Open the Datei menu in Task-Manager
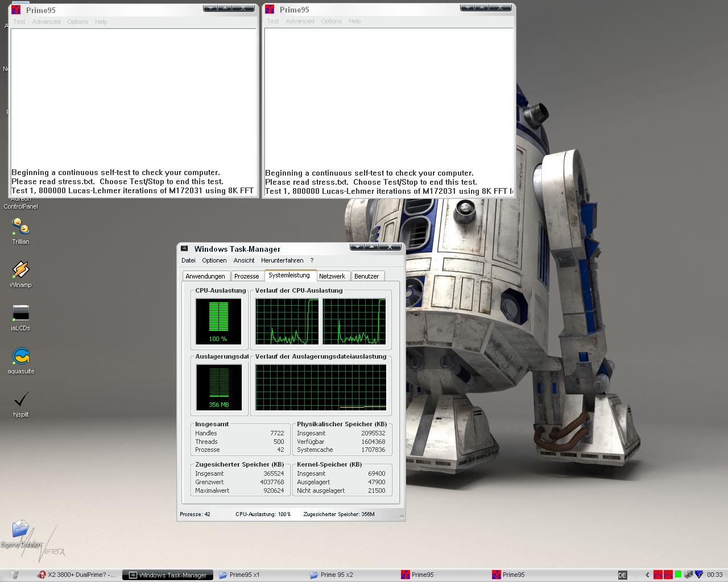 (x=188, y=260)
